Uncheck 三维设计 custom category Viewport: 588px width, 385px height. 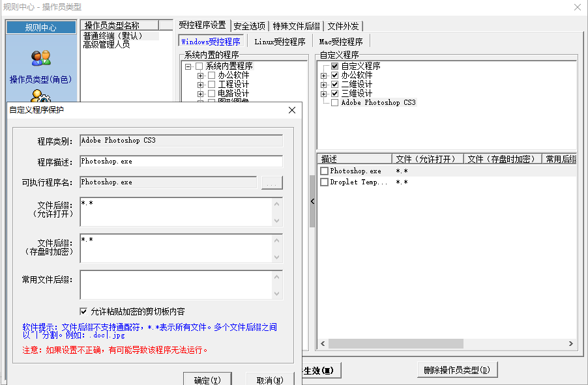335,93
